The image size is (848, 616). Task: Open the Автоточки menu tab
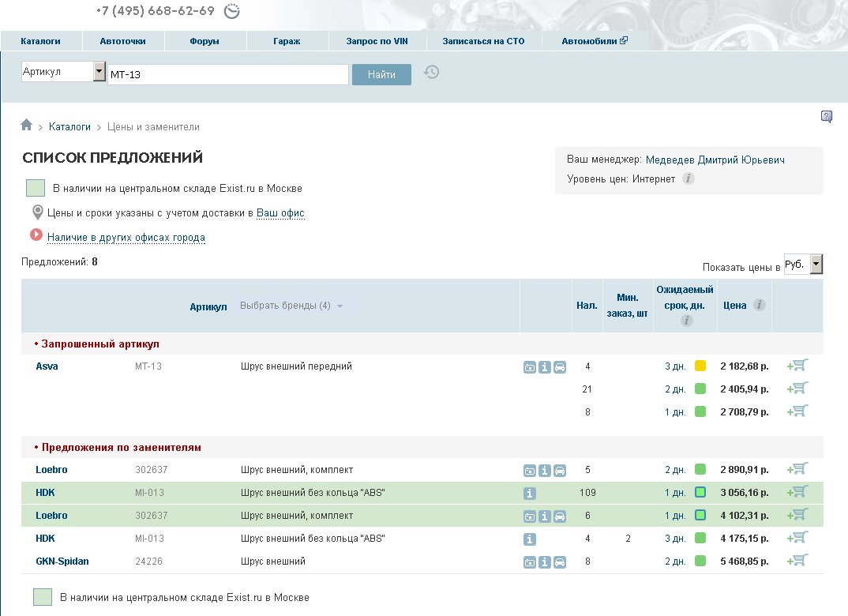(x=122, y=41)
